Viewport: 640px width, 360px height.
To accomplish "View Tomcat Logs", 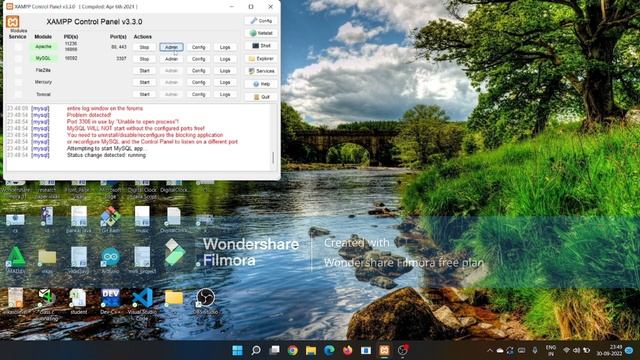I will point(225,94).
